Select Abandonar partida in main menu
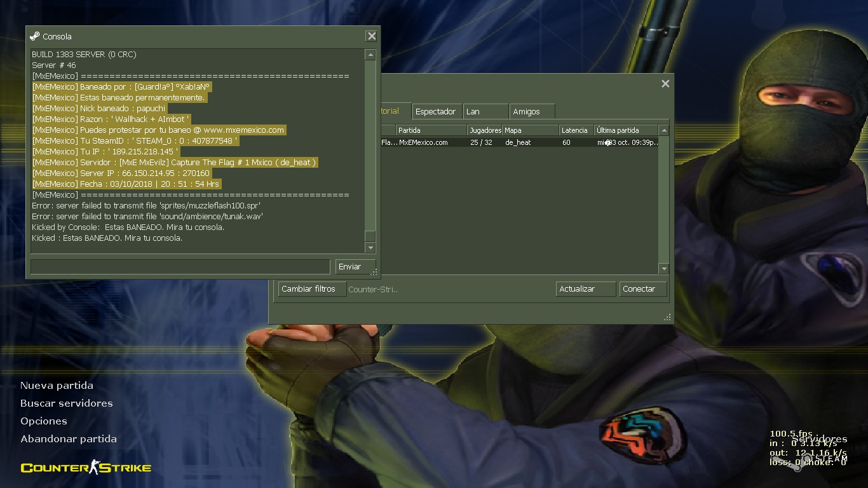The height and width of the screenshot is (488, 868). tap(68, 439)
